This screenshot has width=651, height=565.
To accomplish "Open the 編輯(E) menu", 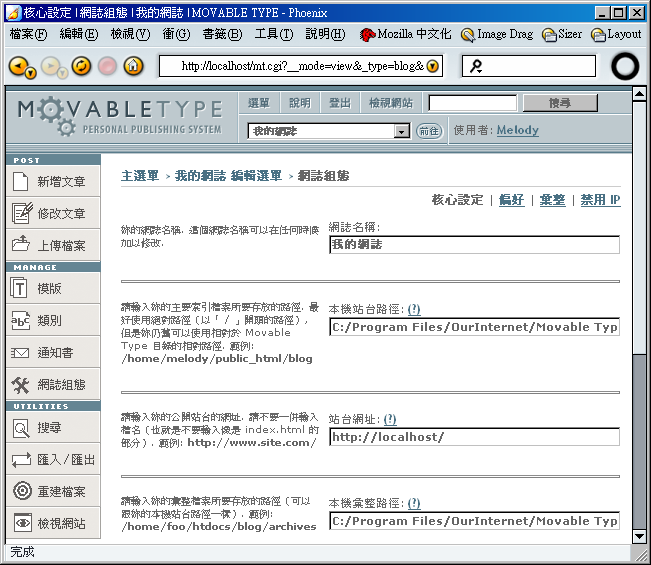I will click(79, 34).
